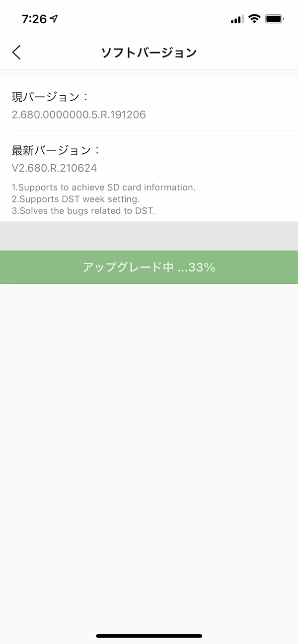Tap the home indicator bar
The height and width of the screenshot is (644, 298).
pyautogui.click(x=149, y=636)
